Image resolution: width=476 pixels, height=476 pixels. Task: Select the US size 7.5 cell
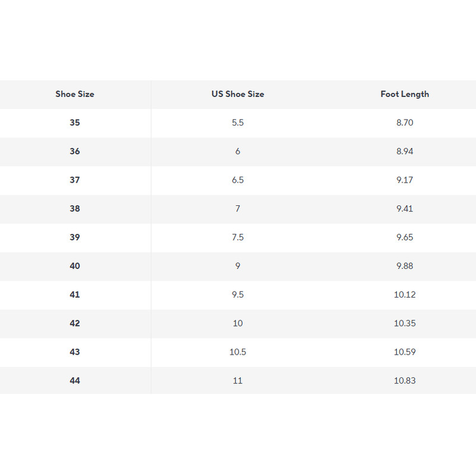[237, 237]
